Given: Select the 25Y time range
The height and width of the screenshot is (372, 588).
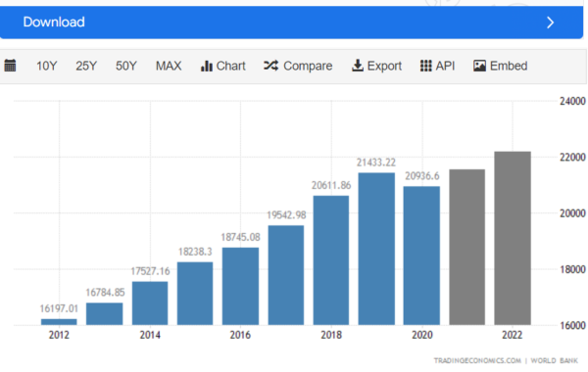Looking at the screenshot, I should pyautogui.click(x=86, y=66).
